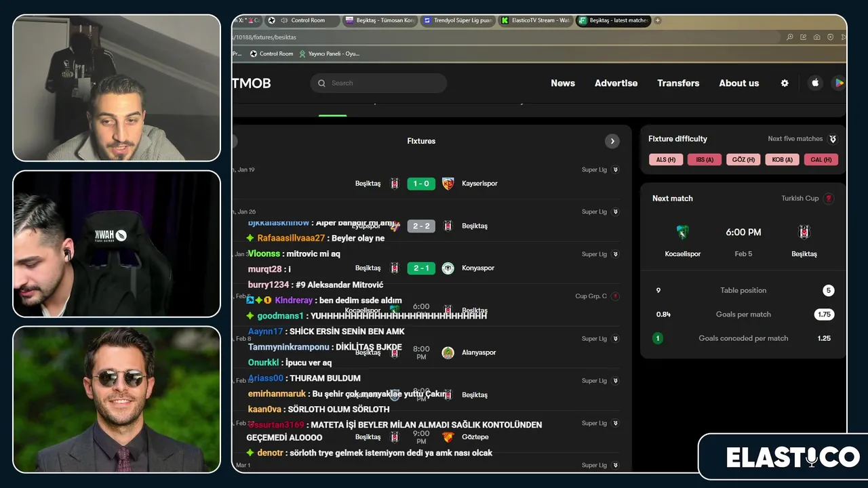The image size is (868, 488).
Task: Focus the site Search field
Action: point(378,83)
